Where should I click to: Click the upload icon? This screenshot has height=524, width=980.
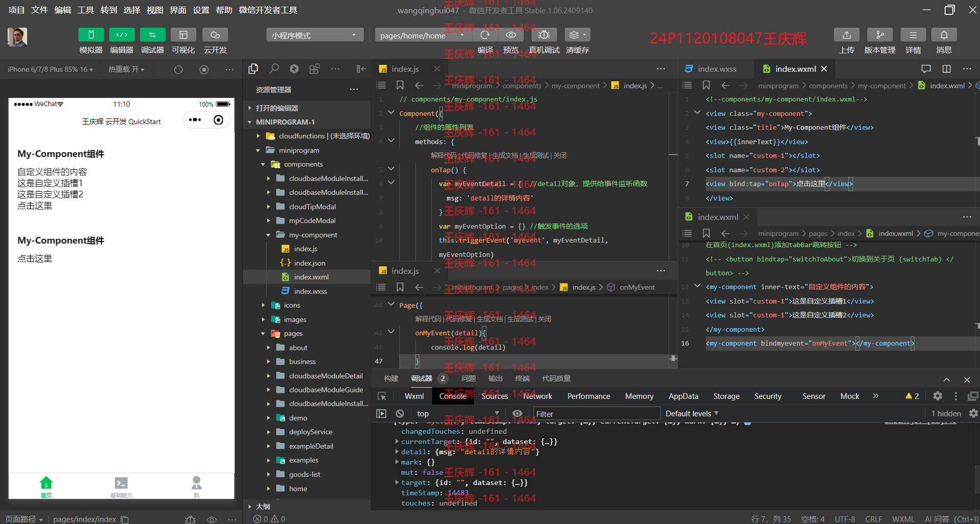tap(846, 35)
